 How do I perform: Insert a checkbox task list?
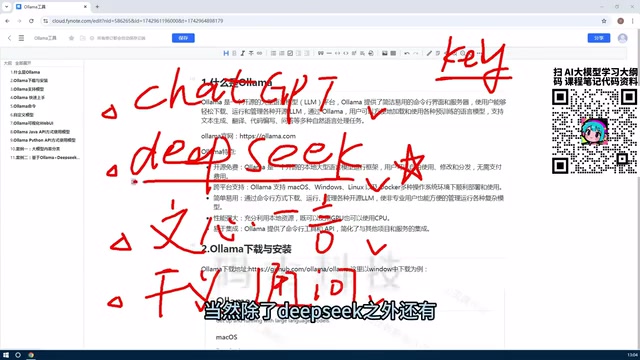pyautogui.click(x=290, y=53)
